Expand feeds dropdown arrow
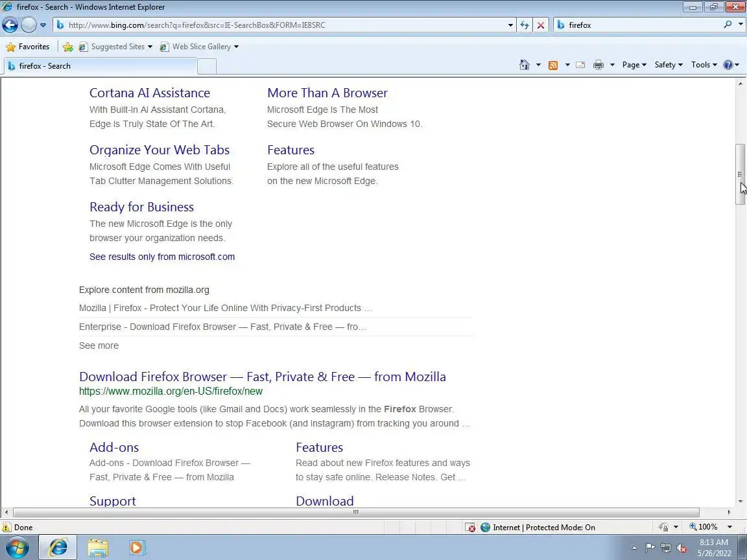This screenshot has width=747, height=560. (567, 65)
